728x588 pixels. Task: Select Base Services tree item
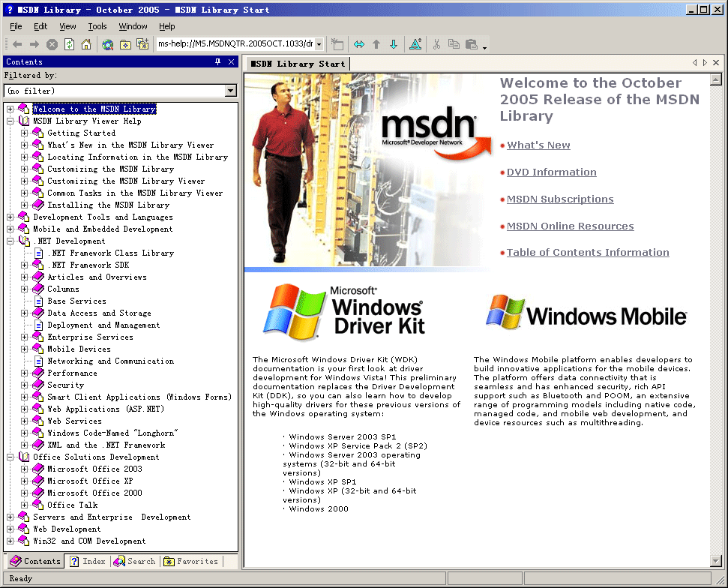click(76, 301)
